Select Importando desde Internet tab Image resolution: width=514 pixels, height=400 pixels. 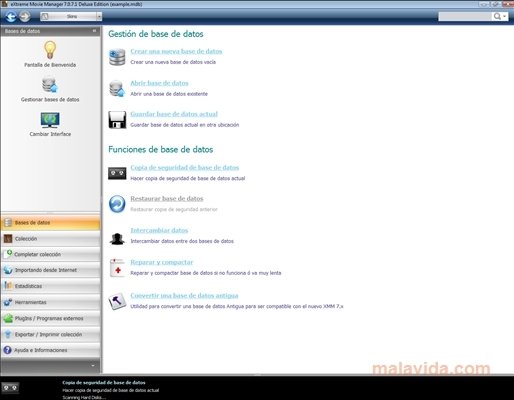click(51, 270)
